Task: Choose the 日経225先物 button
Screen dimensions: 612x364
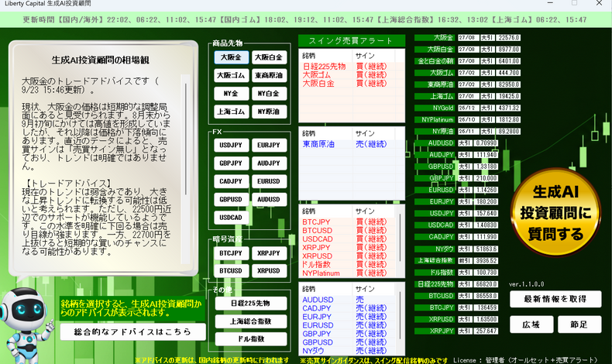Action: [x=251, y=303]
